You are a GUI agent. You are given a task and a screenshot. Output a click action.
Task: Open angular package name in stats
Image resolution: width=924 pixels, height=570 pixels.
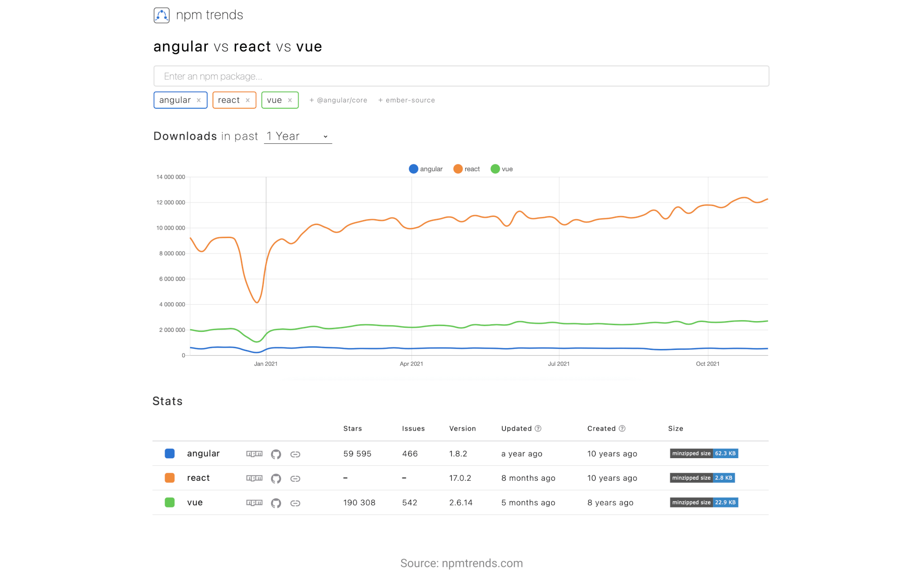point(203,453)
